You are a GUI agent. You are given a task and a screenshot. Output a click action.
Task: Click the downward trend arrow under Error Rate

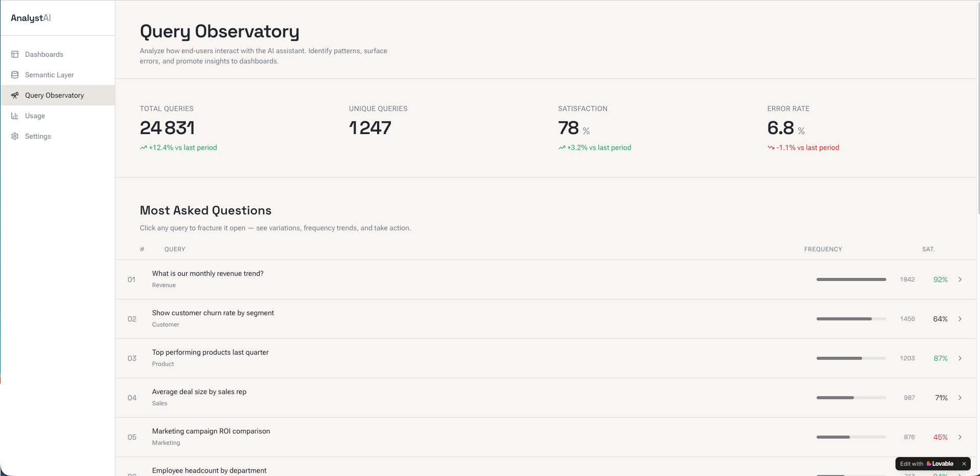click(x=770, y=147)
